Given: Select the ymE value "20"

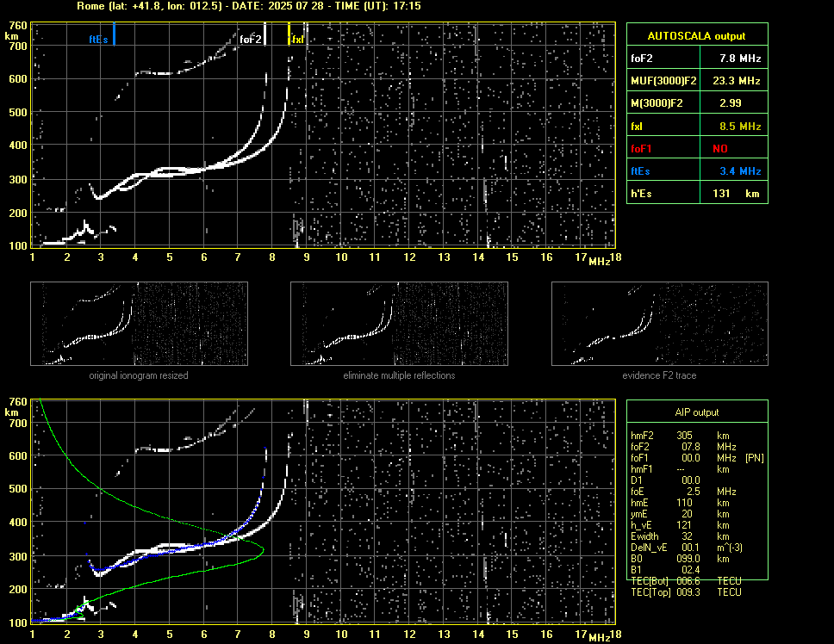Looking at the screenshot, I should click(687, 513).
